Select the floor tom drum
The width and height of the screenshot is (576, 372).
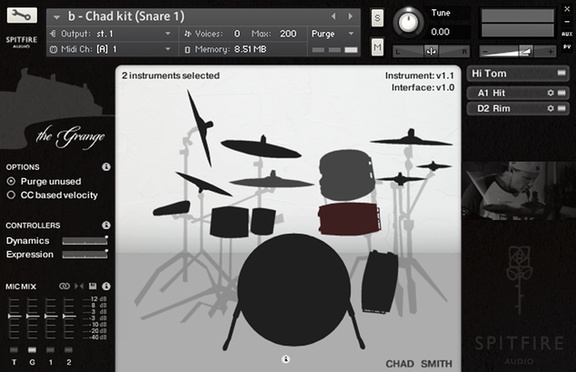pos(379,282)
